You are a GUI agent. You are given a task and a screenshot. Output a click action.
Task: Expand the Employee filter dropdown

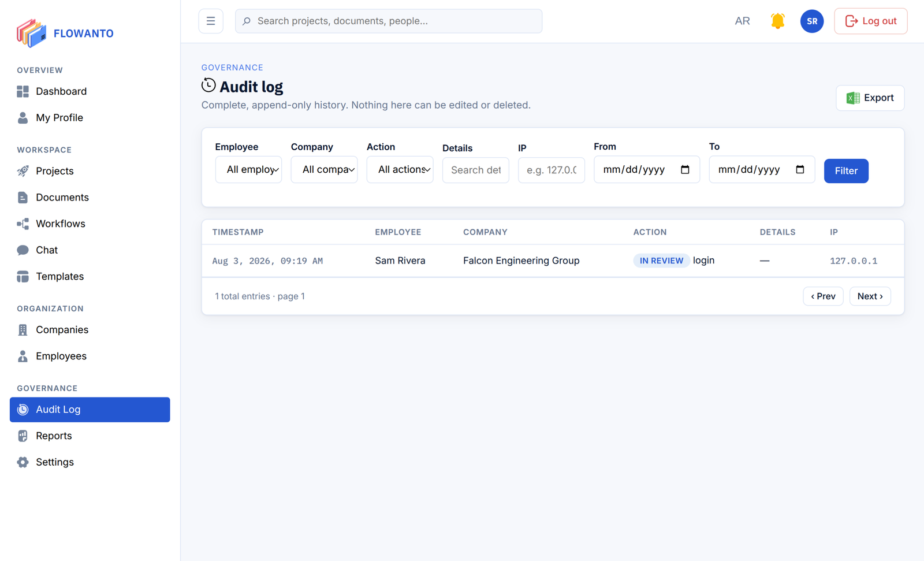point(248,170)
